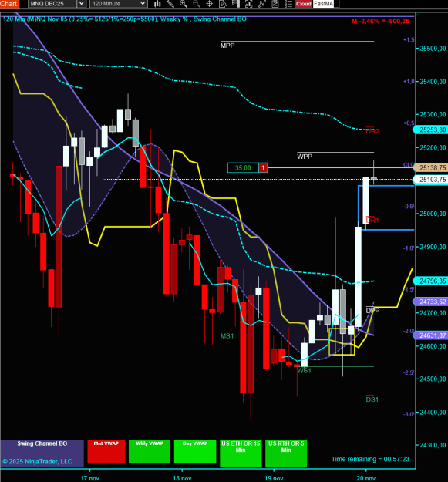Click the DR2 resistance label
The height and width of the screenshot is (482, 448).
372,131
